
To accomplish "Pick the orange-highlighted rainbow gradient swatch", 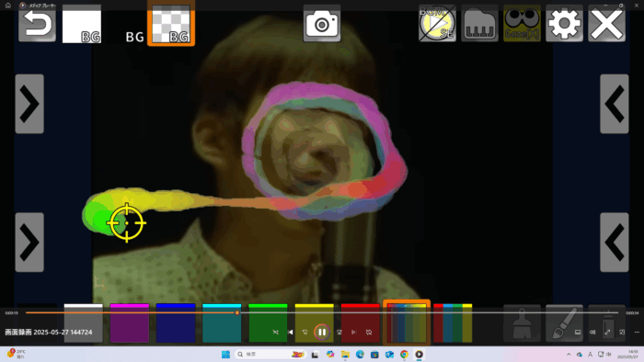I will click(x=407, y=322).
